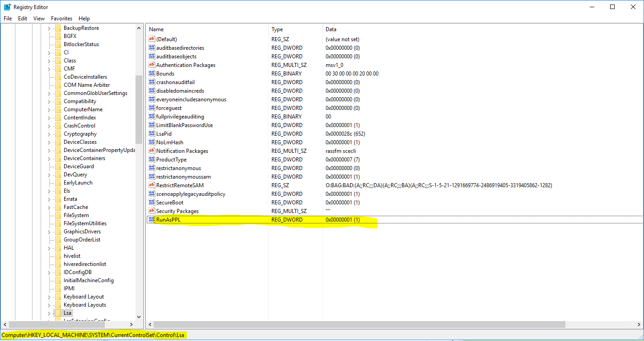The height and width of the screenshot is (341, 644).
Task: Click the Notification Packages value icon
Action: (152, 151)
